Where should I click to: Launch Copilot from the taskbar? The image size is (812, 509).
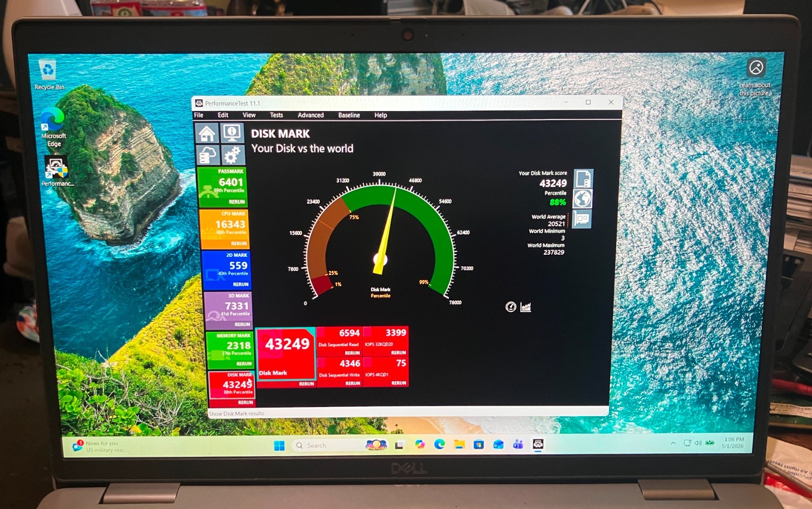(x=420, y=445)
